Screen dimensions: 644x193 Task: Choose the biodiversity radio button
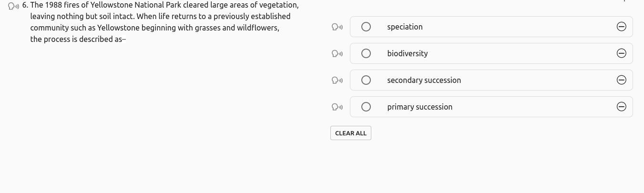click(x=366, y=53)
